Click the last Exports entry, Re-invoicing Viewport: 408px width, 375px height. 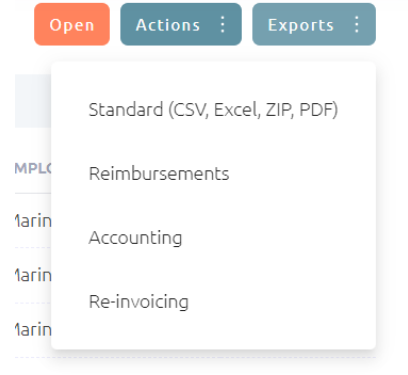point(213,302)
